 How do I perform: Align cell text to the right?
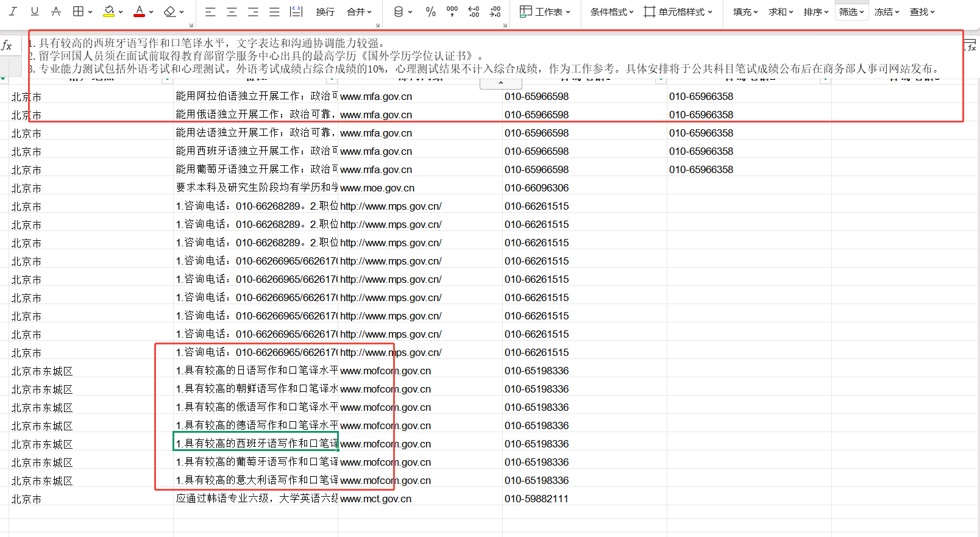point(253,12)
